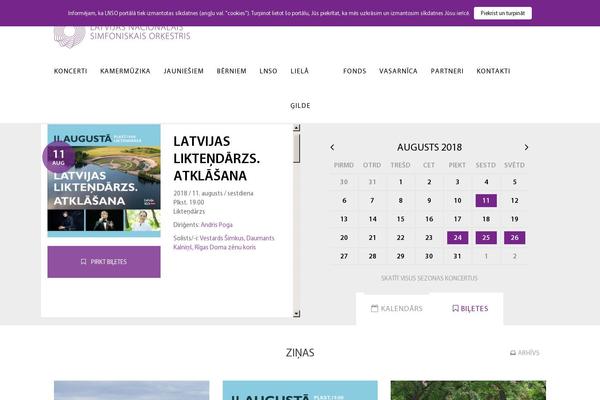Select highlighted date 25 in calendar
The width and height of the screenshot is (600, 400).
click(486, 238)
